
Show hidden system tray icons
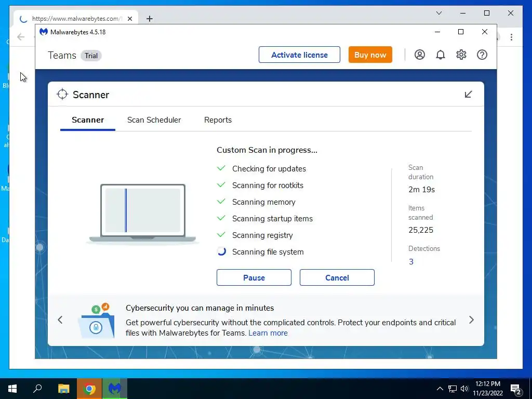tap(440, 389)
